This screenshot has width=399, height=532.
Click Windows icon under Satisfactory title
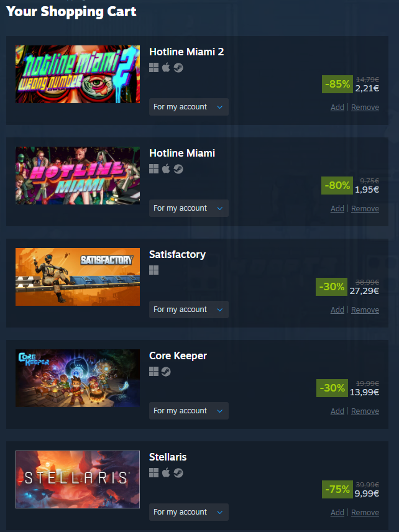[x=154, y=270]
